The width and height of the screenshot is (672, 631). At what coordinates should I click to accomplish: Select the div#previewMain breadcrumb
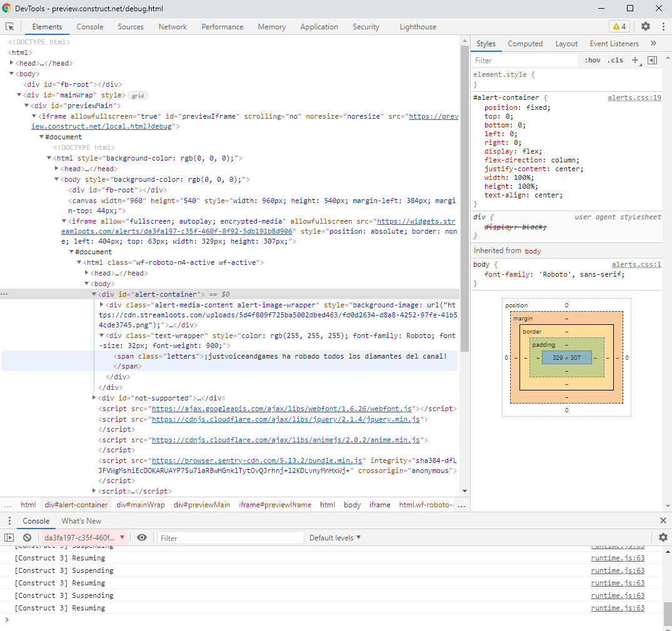point(202,505)
